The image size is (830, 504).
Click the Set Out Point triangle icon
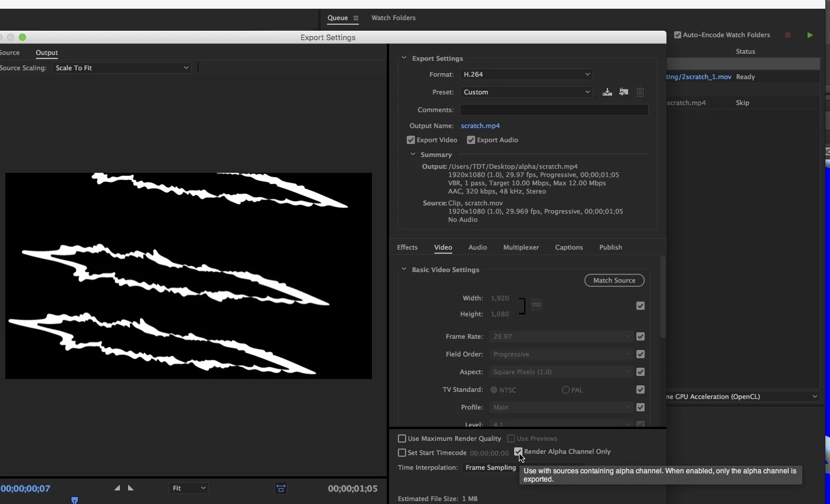coord(131,488)
